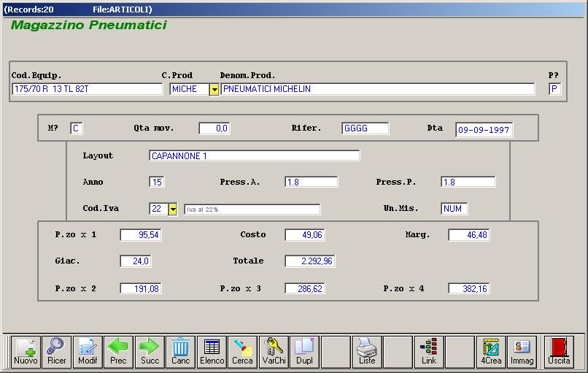Click the P.zo x 4 field 382,16

pyautogui.click(x=469, y=288)
